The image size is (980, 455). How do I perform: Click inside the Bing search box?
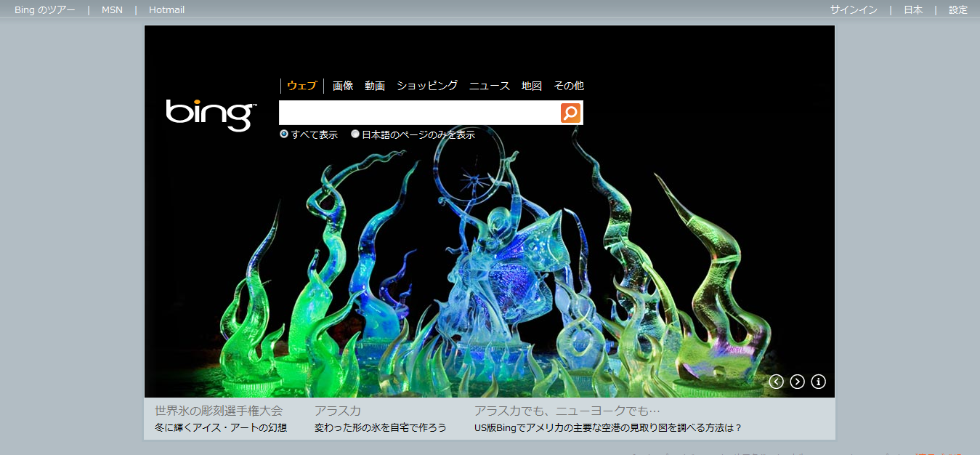(x=418, y=113)
